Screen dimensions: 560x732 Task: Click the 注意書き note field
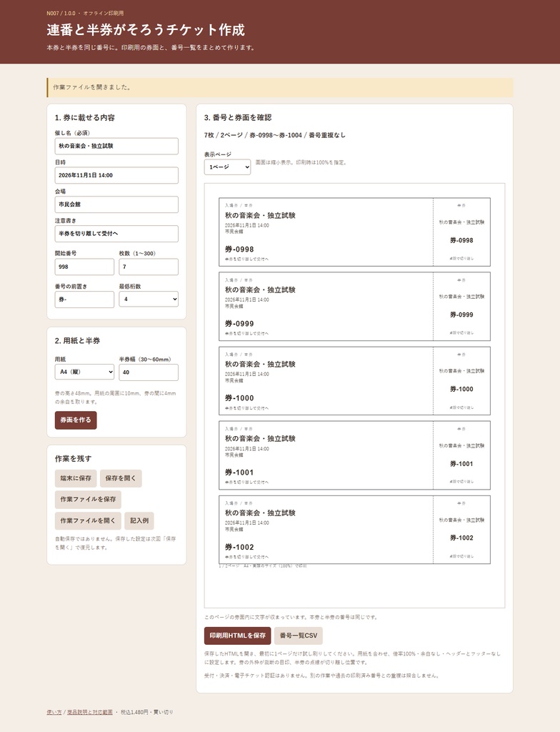tap(116, 234)
